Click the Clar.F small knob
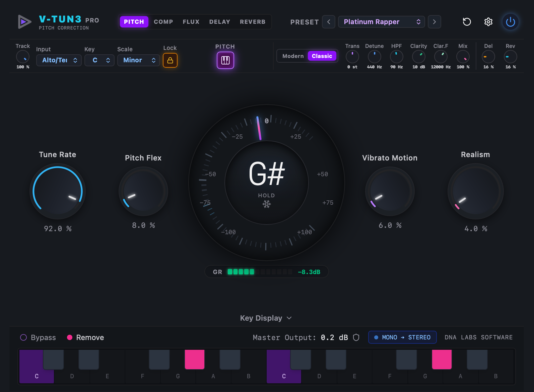534x392 pixels. (x=441, y=57)
